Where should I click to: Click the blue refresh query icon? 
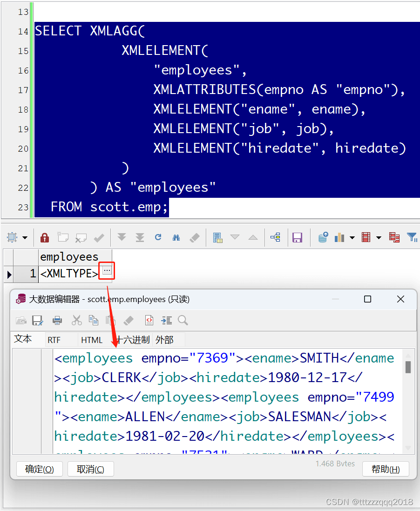(158, 237)
